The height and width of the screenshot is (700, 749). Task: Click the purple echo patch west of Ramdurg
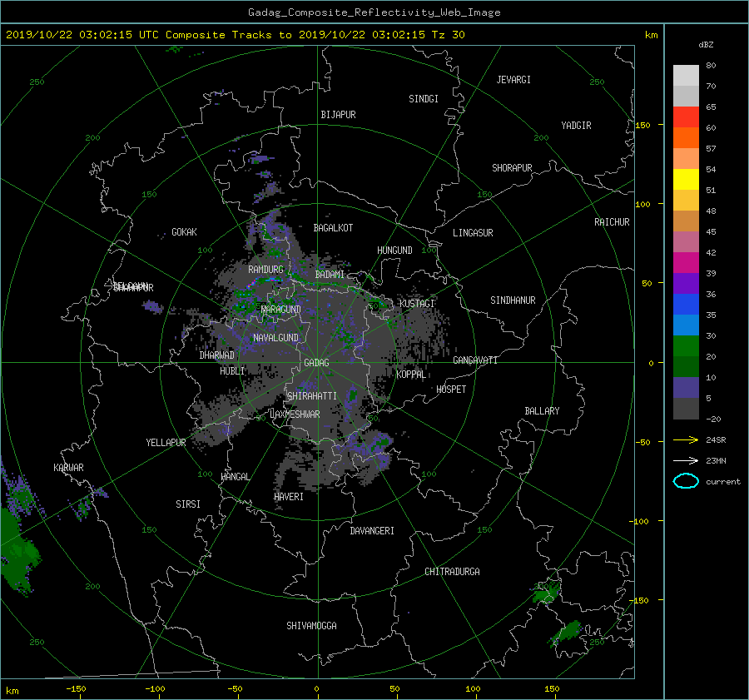(153, 307)
